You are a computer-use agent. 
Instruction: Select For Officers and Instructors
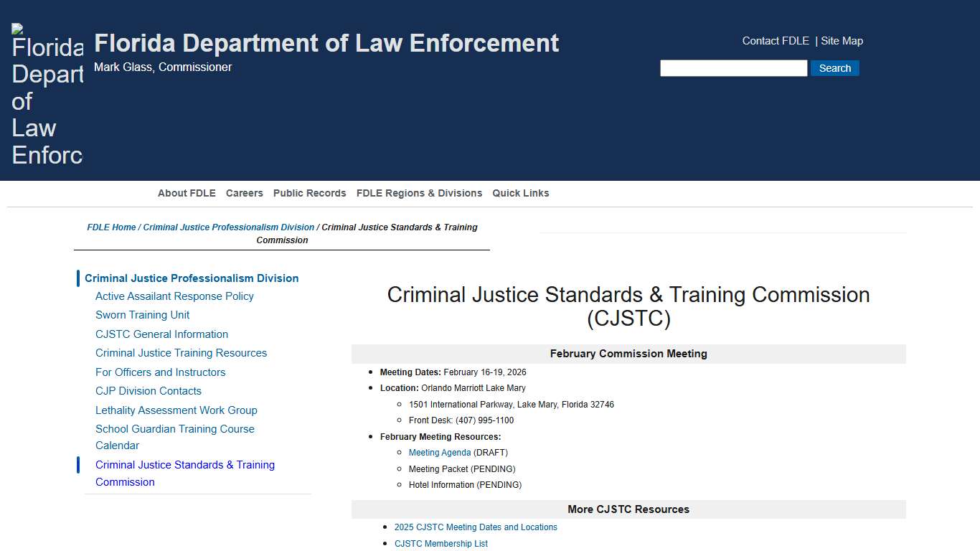pyautogui.click(x=160, y=372)
